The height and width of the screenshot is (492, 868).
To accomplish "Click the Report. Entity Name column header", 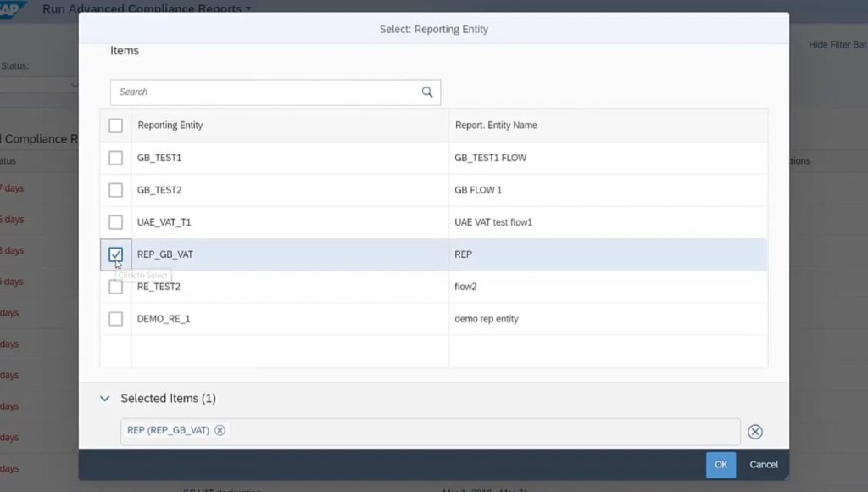I will [x=496, y=126].
